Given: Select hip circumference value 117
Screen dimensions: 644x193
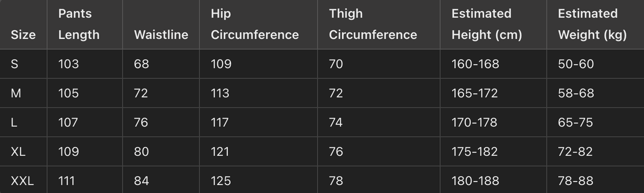Looking at the screenshot, I should click(x=220, y=122).
